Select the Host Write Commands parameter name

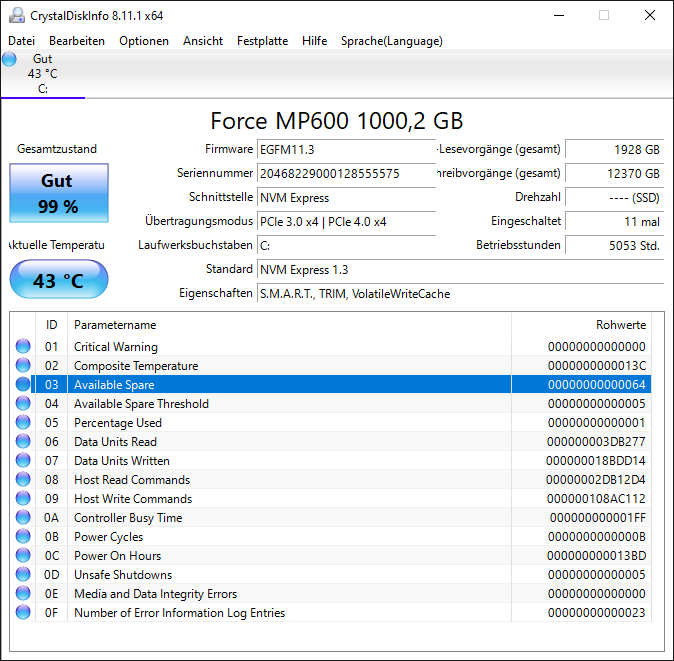133,499
